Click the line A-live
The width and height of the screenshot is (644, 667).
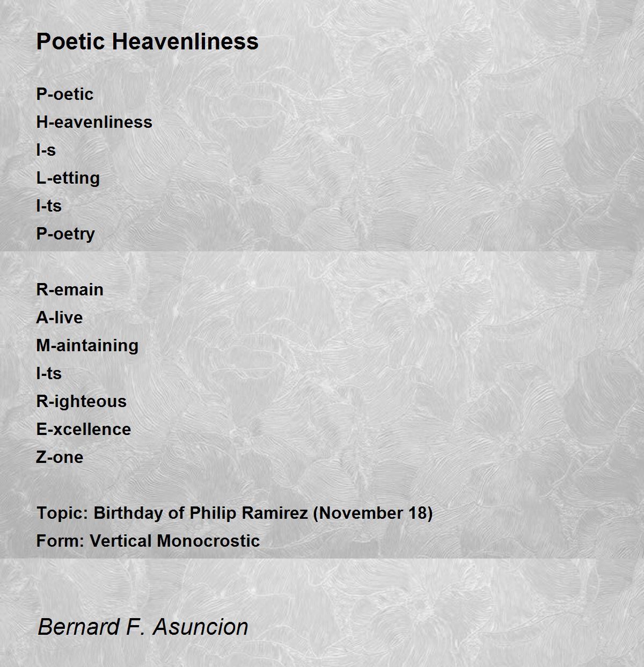tap(60, 317)
